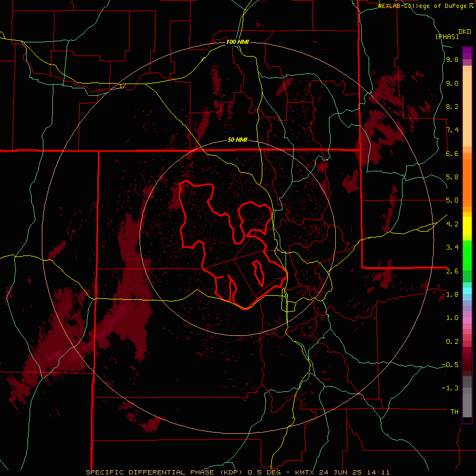Click the 9.8 value on color scale
476x476 pixels.
pyautogui.click(x=452, y=60)
